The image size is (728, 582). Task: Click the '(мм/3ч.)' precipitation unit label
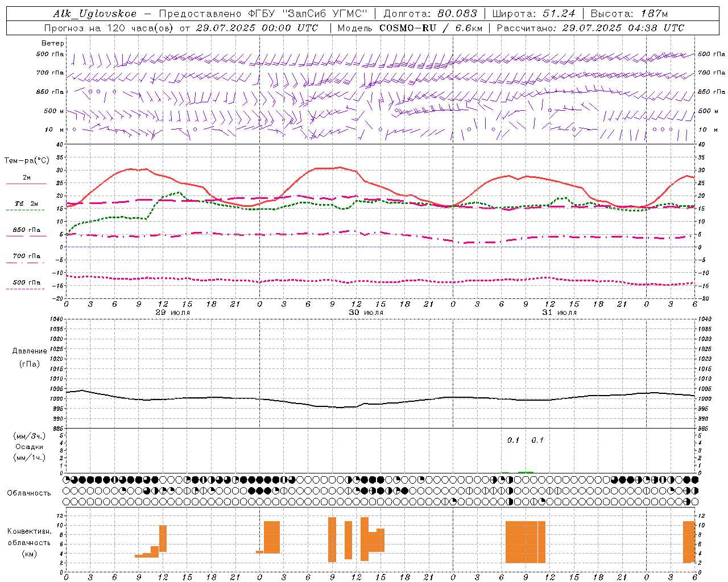(x=30, y=436)
